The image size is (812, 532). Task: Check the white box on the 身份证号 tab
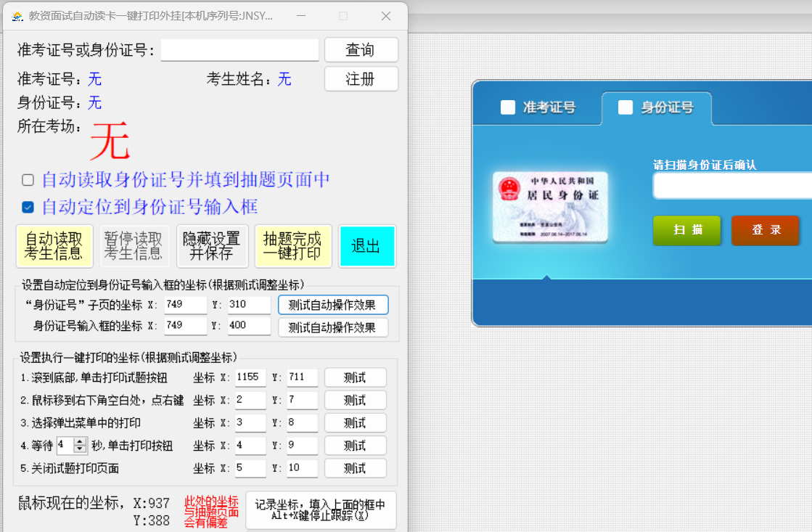(x=625, y=107)
